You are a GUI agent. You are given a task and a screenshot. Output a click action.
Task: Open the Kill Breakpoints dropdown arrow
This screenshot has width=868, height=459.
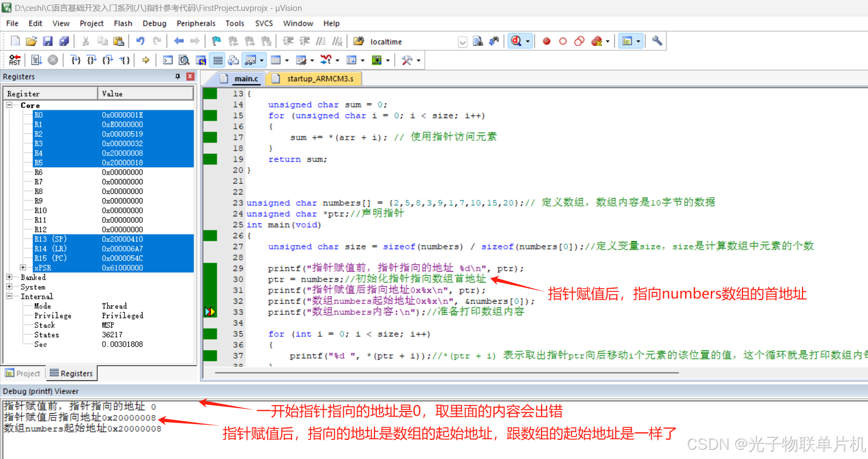click(608, 41)
